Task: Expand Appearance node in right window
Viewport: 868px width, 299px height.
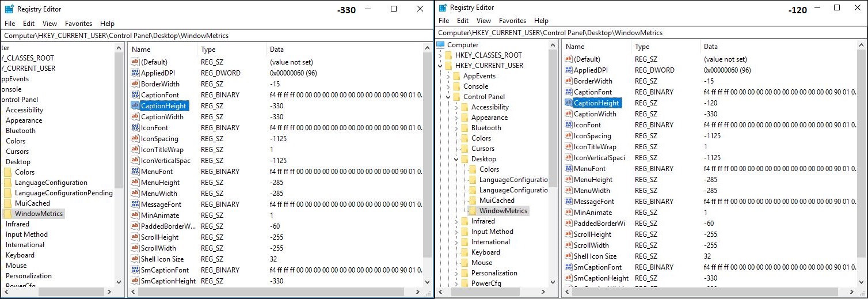Action: pos(456,117)
